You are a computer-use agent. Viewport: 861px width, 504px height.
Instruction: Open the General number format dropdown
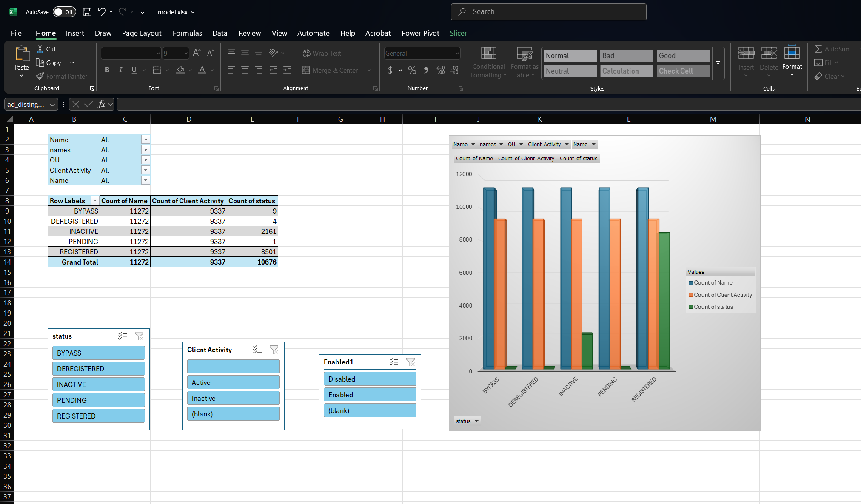click(457, 53)
